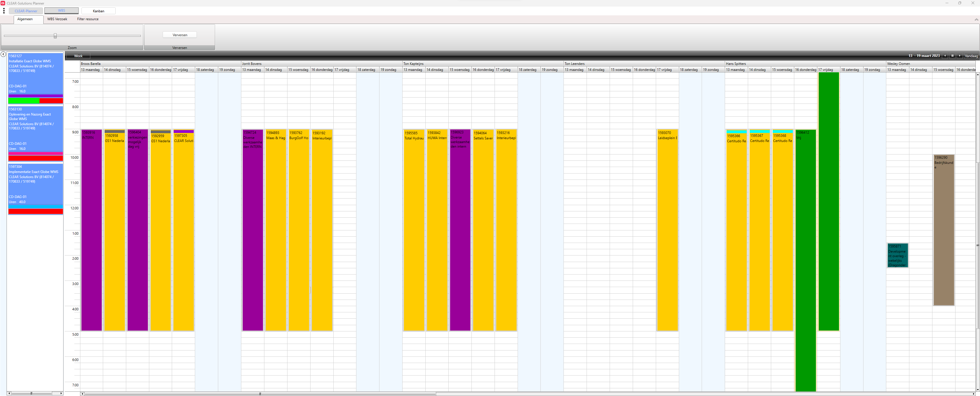980x396 pixels.
Task: Click the Kanban view icon
Action: click(98, 11)
